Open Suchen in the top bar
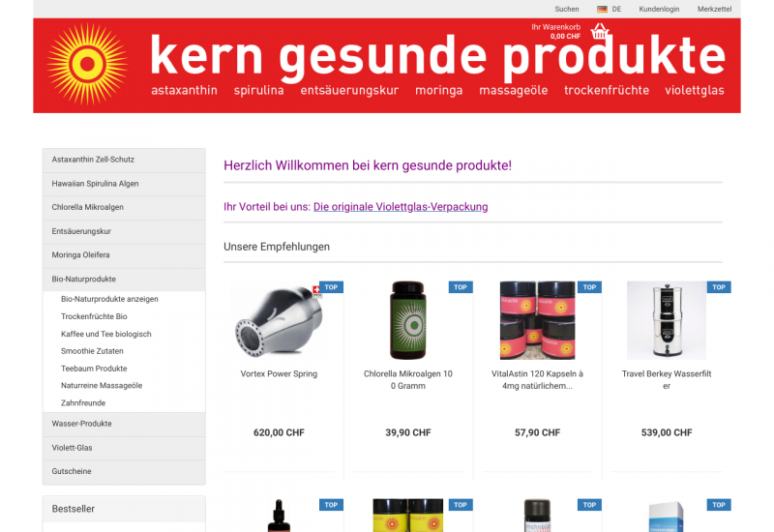This screenshot has width=774, height=532. [567, 9]
